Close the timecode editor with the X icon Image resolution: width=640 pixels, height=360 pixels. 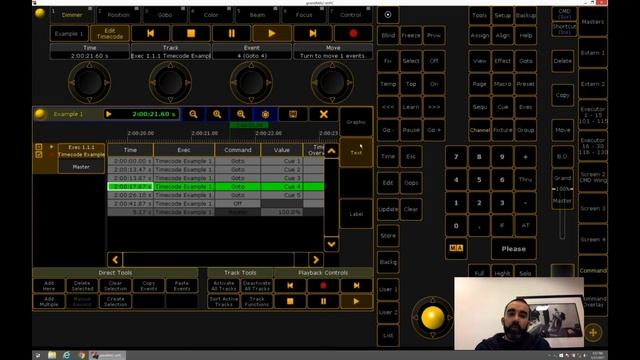(324, 114)
